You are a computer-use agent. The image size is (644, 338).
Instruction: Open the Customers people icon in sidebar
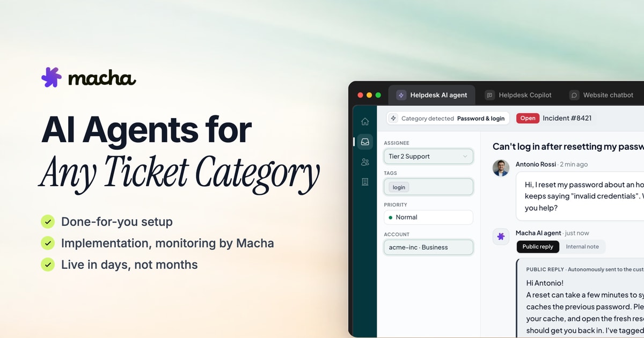(x=365, y=162)
